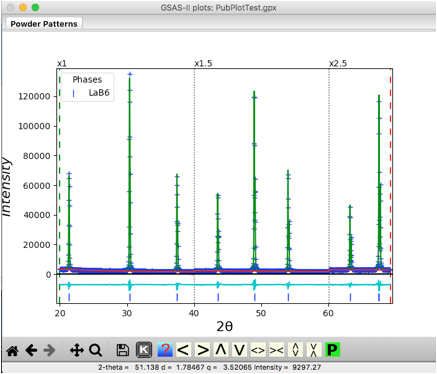Select the Pan axes tool

click(x=77, y=350)
